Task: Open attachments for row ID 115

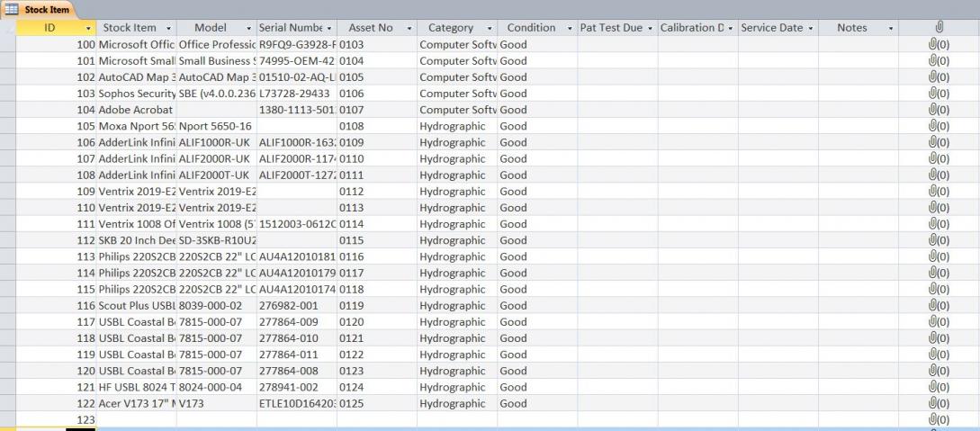Action: [x=939, y=289]
